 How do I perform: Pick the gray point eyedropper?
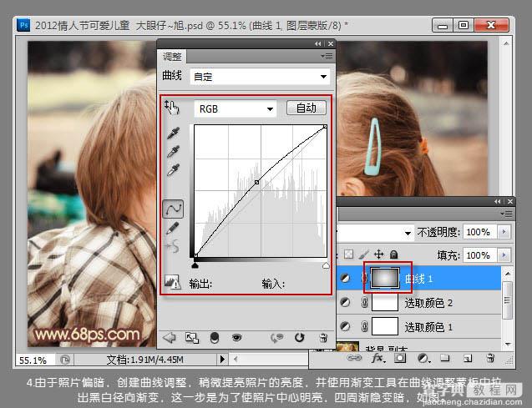173,152
